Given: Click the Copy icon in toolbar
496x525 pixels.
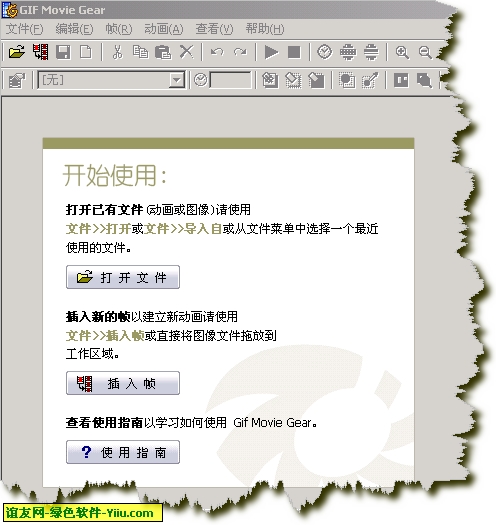Looking at the screenshot, I should (140, 52).
